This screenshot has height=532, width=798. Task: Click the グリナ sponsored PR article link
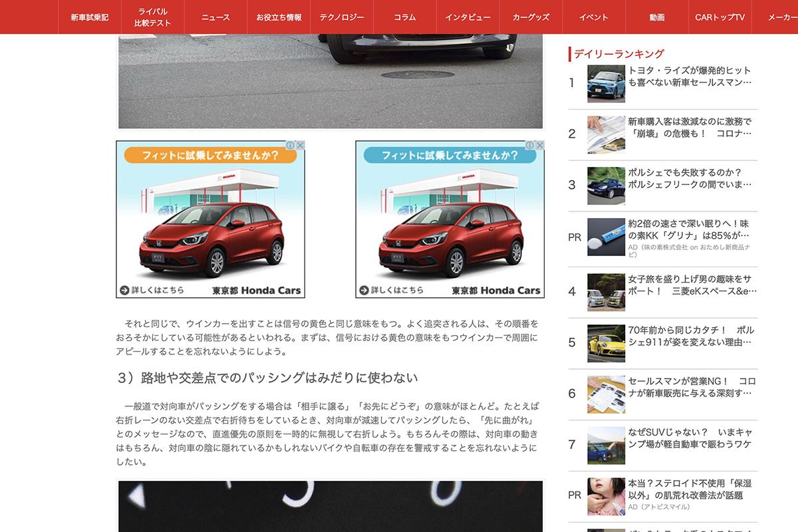tap(688, 230)
